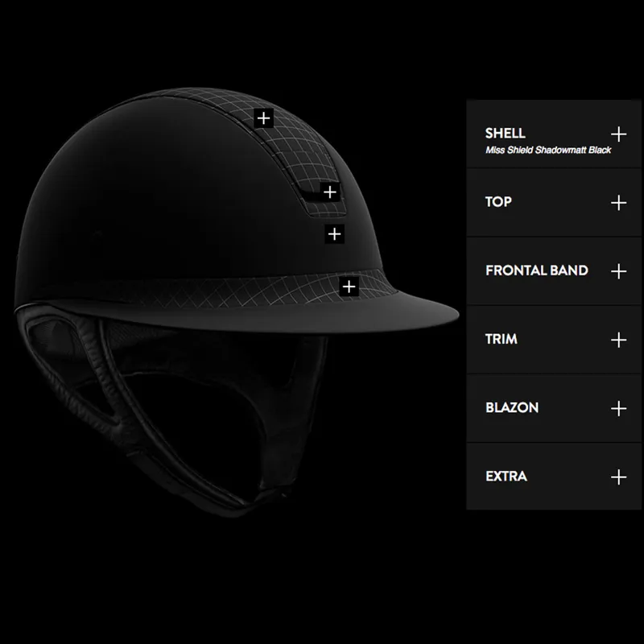Expand the Shell section with its plus icon
This screenshot has width=644, height=644.
618,134
